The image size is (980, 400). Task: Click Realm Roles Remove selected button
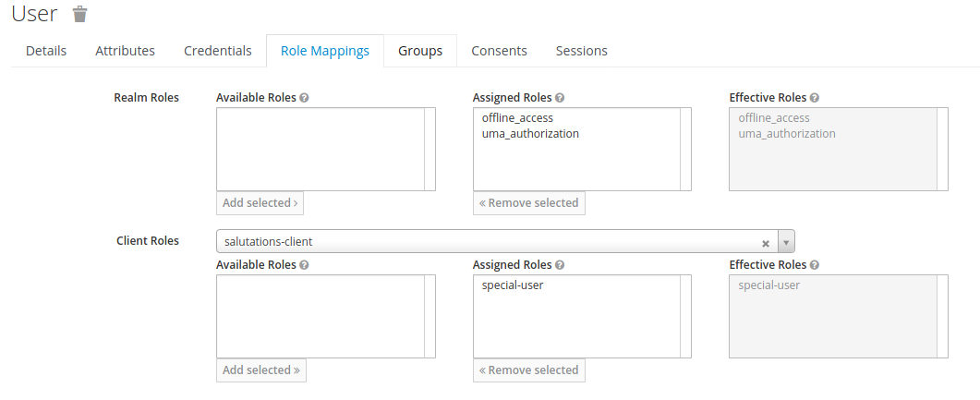[528, 203]
